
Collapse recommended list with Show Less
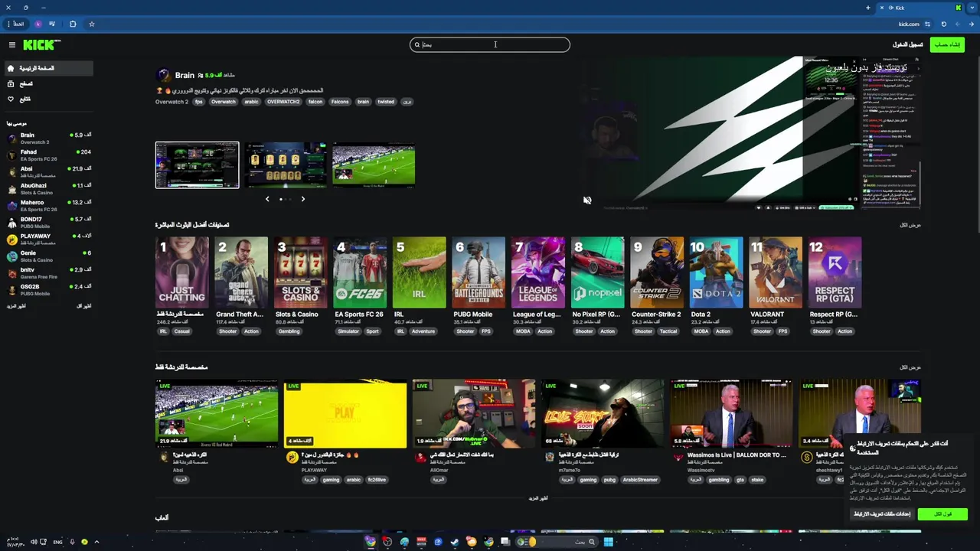pyautogui.click(x=84, y=306)
